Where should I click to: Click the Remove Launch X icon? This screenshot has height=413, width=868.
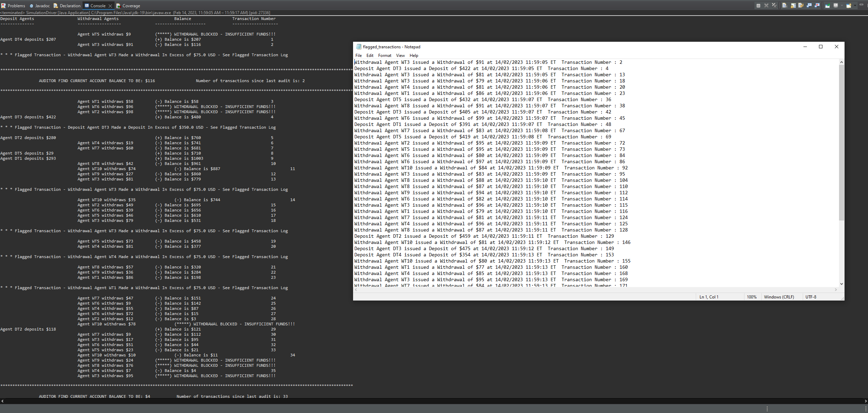tap(766, 6)
